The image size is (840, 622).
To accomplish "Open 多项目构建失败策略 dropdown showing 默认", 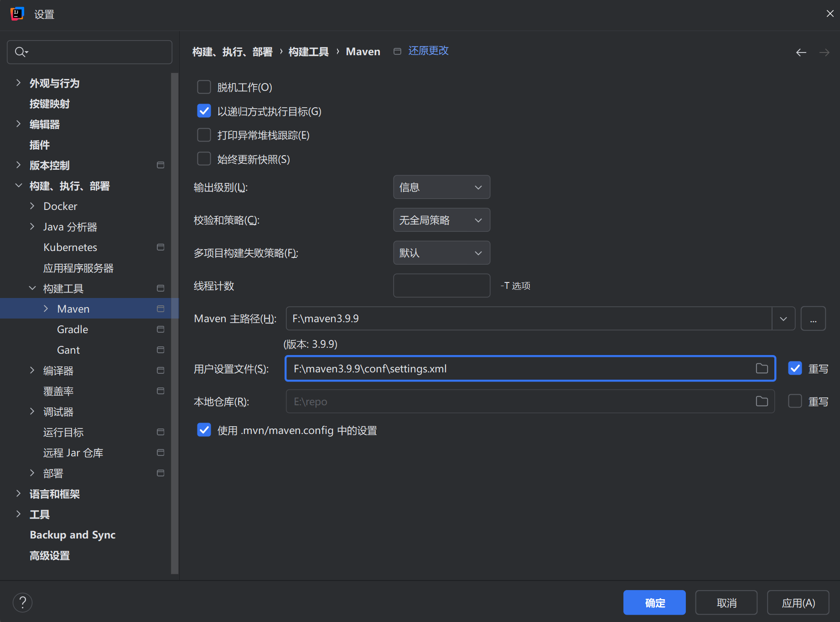I will pyautogui.click(x=441, y=253).
